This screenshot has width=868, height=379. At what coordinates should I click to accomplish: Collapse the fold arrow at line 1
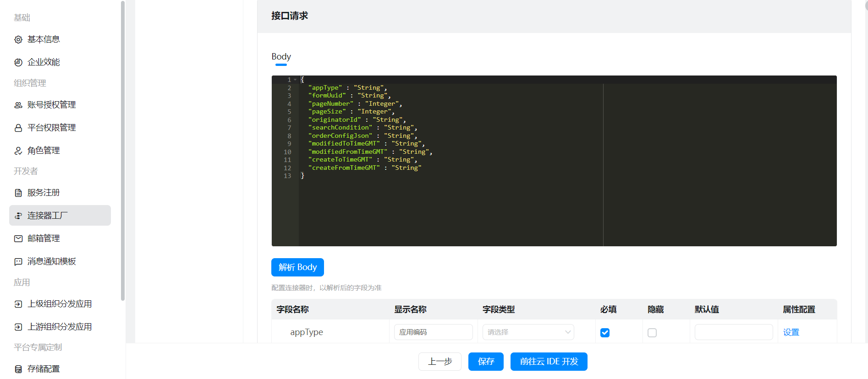pyautogui.click(x=295, y=80)
